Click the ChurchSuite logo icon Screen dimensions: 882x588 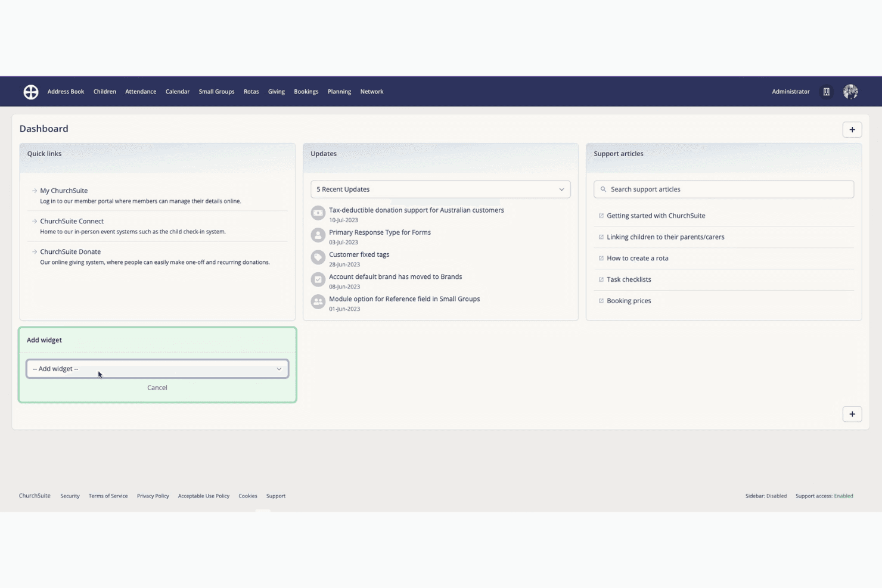[x=31, y=92]
